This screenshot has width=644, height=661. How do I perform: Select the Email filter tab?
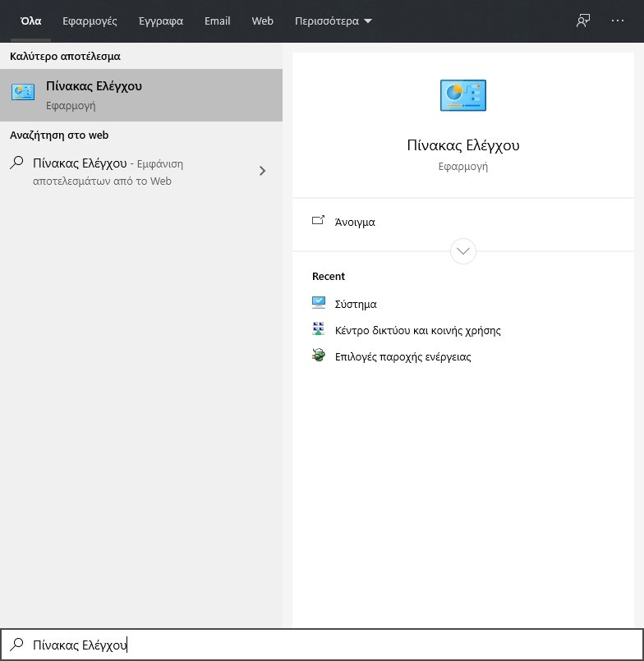(x=217, y=21)
